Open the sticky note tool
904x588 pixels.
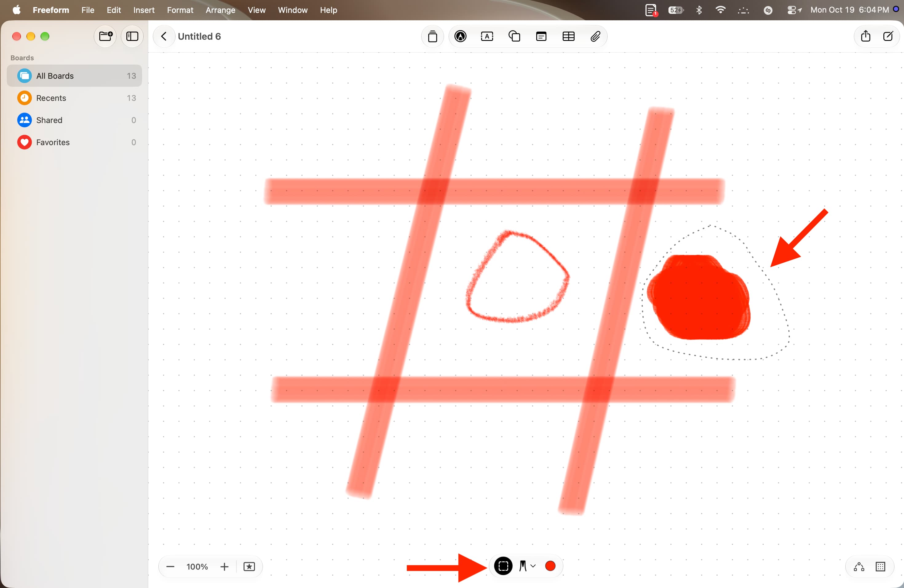coord(433,37)
